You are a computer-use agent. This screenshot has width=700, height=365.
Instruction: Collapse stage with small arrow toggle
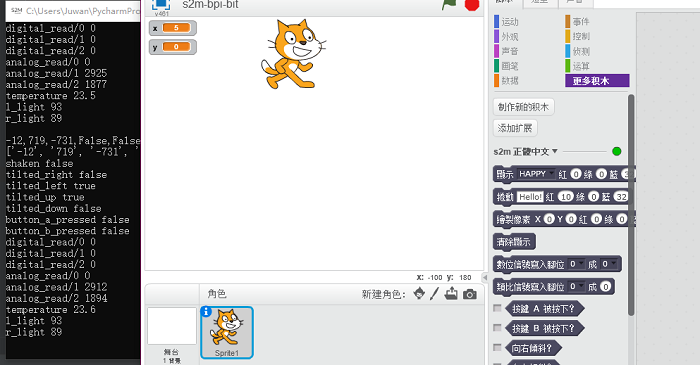pos(485,278)
